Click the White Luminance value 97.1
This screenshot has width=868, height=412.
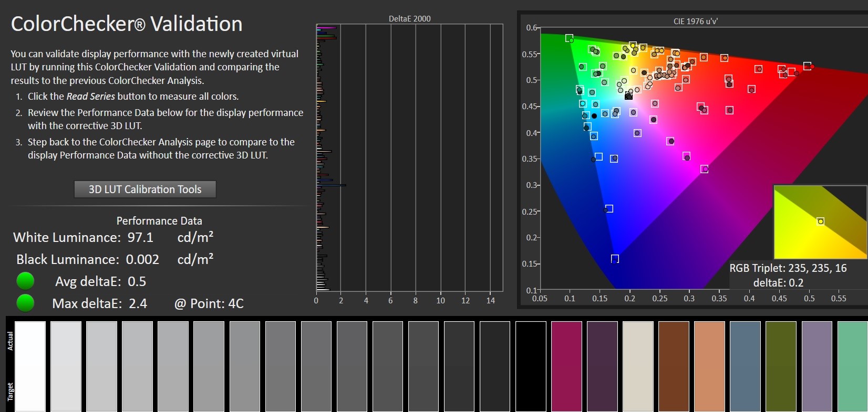pos(140,238)
